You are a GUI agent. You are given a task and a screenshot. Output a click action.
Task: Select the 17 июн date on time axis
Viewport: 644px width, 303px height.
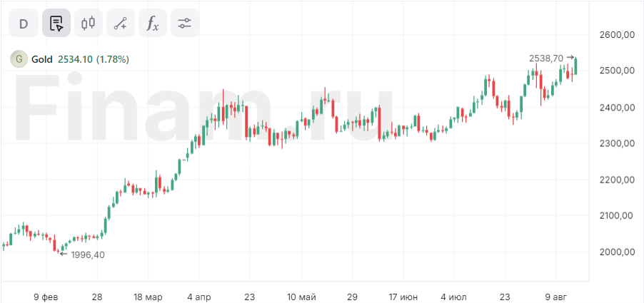(x=403, y=296)
